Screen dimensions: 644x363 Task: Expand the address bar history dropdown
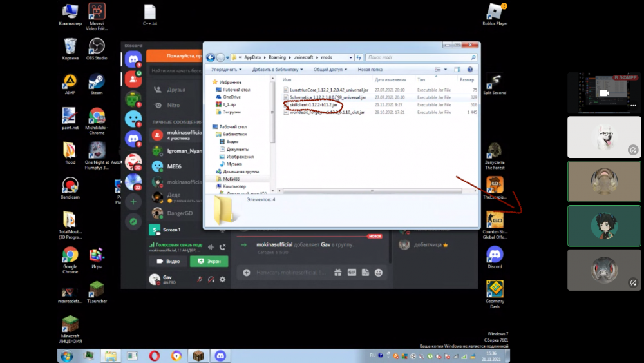tap(350, 57)
